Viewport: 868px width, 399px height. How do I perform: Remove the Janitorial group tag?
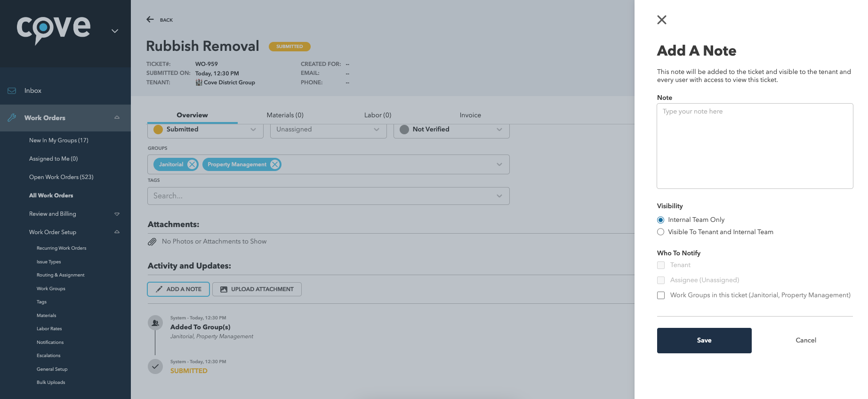pos(192,164)
